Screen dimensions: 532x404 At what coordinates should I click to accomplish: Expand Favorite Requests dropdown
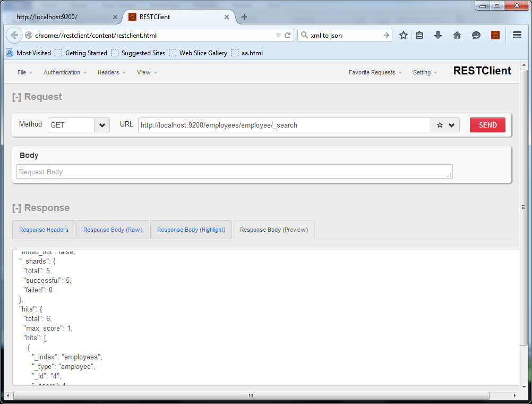pos(375,72)
